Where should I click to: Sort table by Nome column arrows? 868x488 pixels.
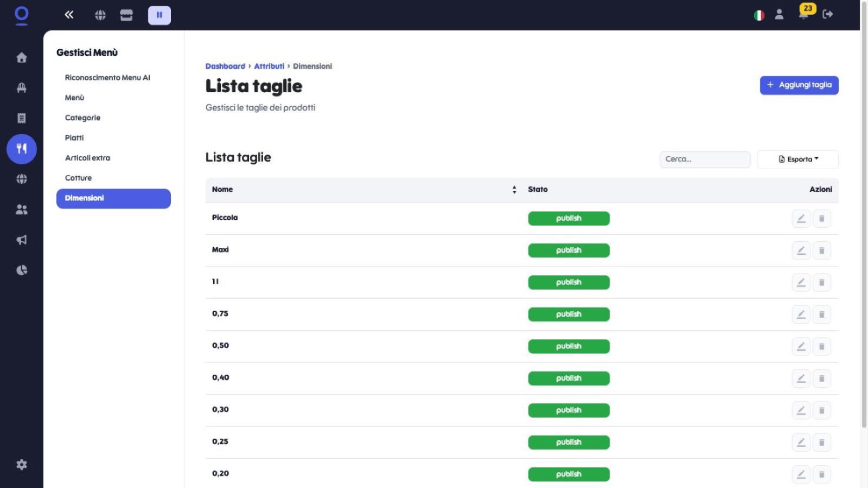[x=514, y=189]
